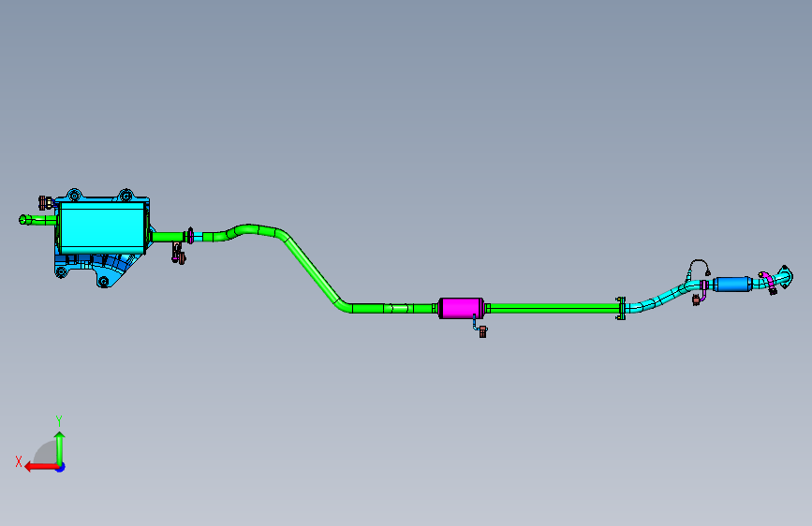
Task: Pick the manifold flange at the front end
Action: click(x=785, y=277)
